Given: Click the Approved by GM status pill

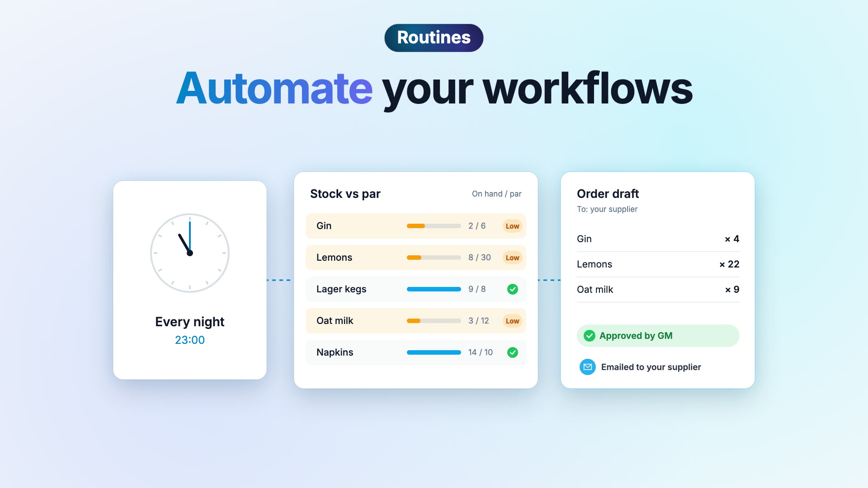Looking at the screenshot, I should 658,336.
